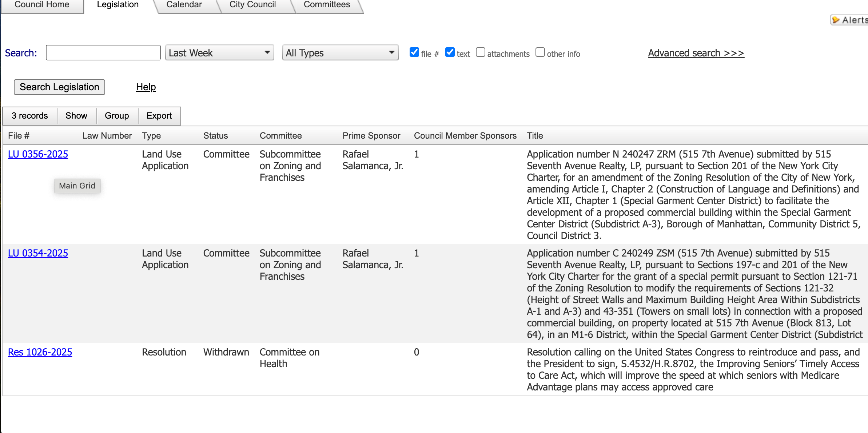The image size is (868, 433).
Task: Open the Council Home tab
Action: pyautogui.click(x=42, y=5)
